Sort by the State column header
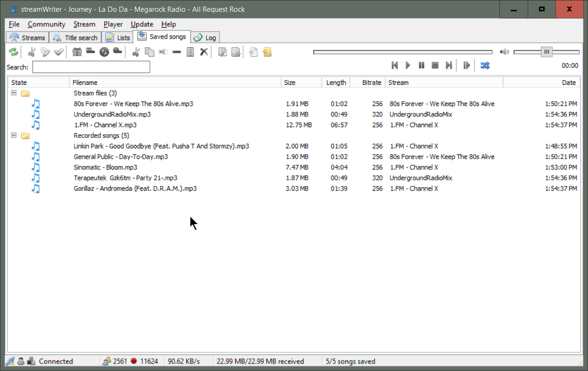The height and width of the screenshot is (371, 588). 39,82
